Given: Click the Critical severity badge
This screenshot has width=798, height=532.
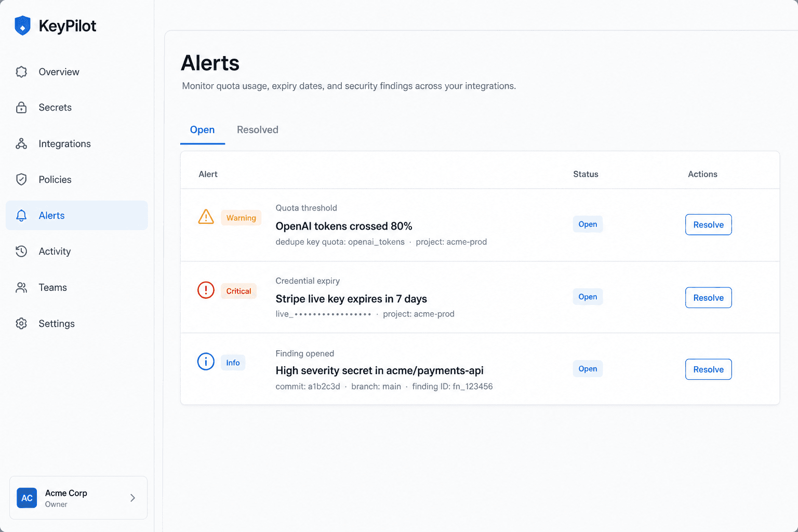Looking at the screenshot, I should [238, 291].
